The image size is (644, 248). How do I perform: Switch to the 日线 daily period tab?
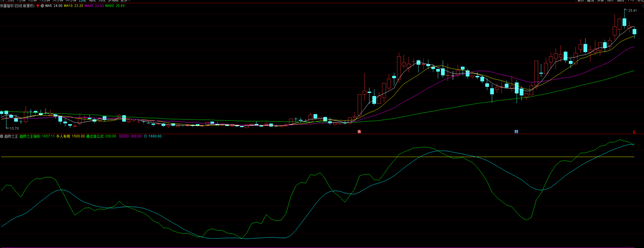(x=83, y=1)
